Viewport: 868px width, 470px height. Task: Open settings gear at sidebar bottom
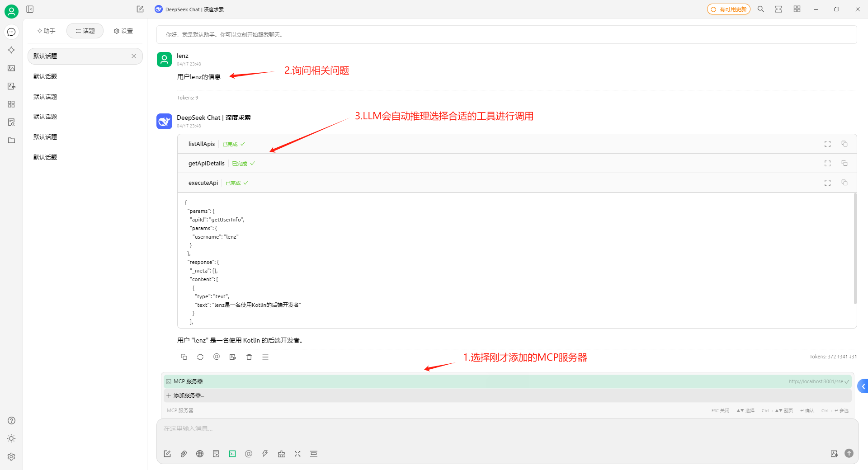pyautogui.click(x=11, y=456)
